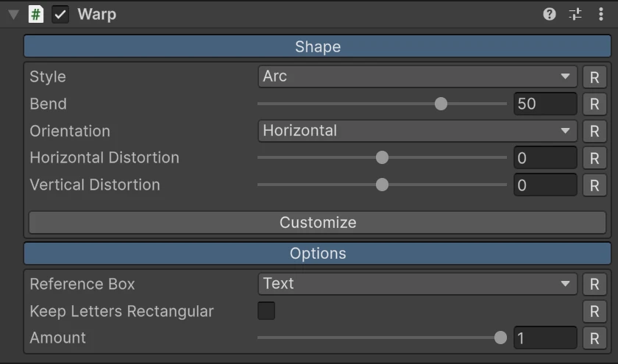Click the Bend property label
Screen dimensions: 618x364
point(48,104)
